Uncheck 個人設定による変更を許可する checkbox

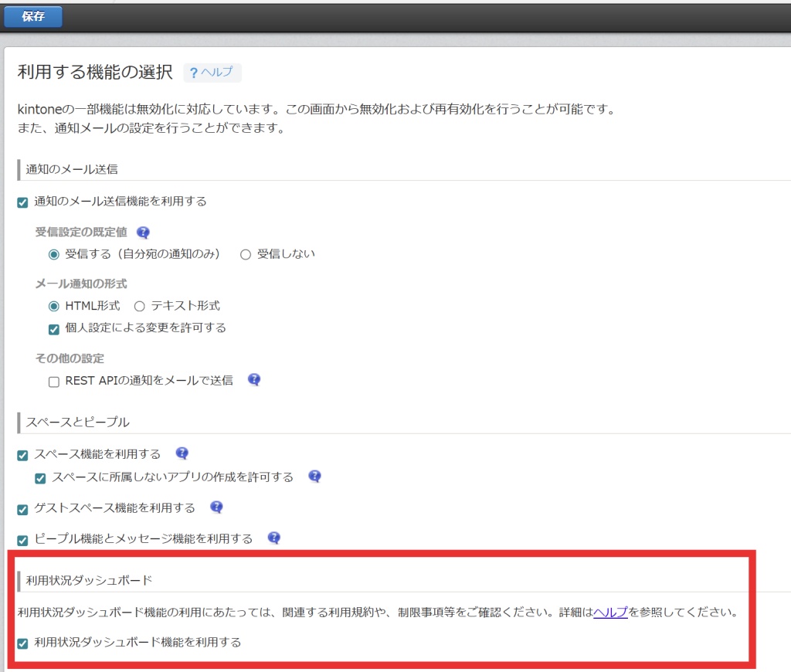tap(53, 328)
